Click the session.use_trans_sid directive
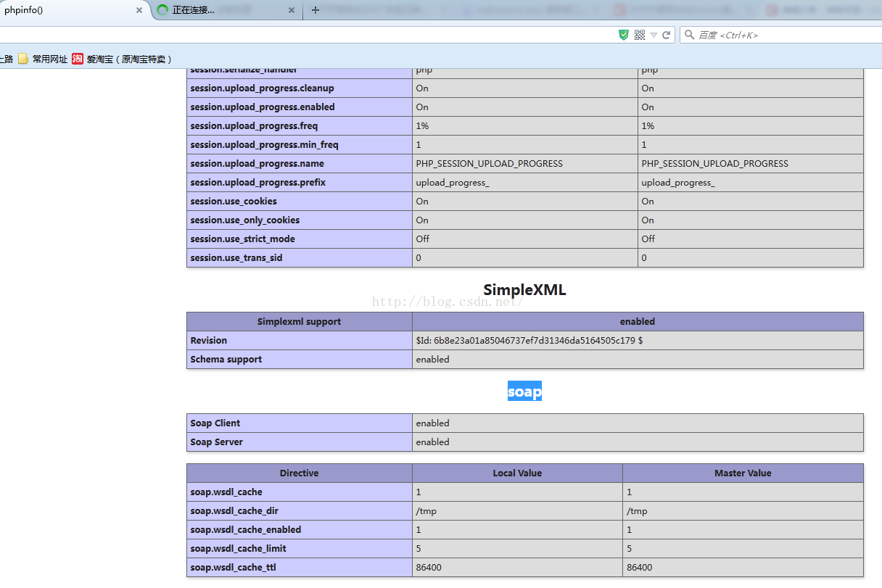Screen dimensions: 882x588 236,258
